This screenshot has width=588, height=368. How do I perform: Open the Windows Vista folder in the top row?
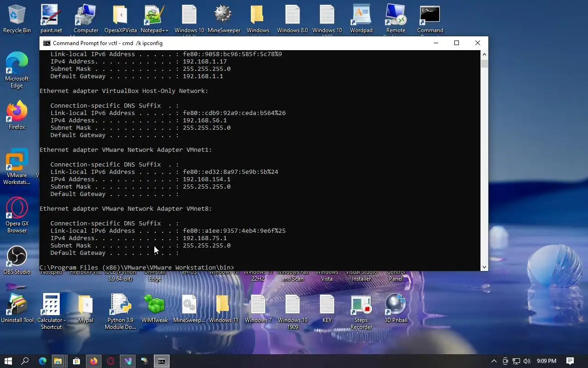pos(258,18)
